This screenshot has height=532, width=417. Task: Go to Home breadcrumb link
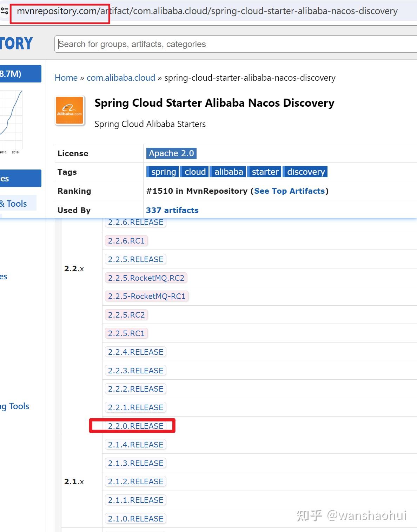66,78
